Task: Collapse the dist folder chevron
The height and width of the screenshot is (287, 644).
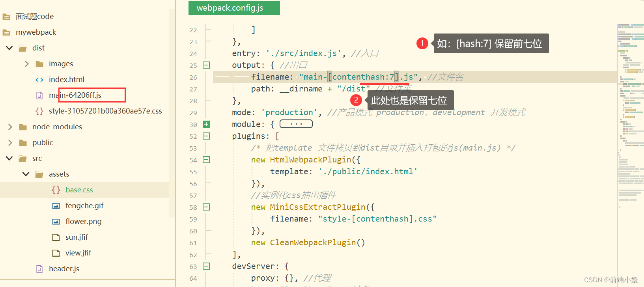Action: click(x=9, y=48)
